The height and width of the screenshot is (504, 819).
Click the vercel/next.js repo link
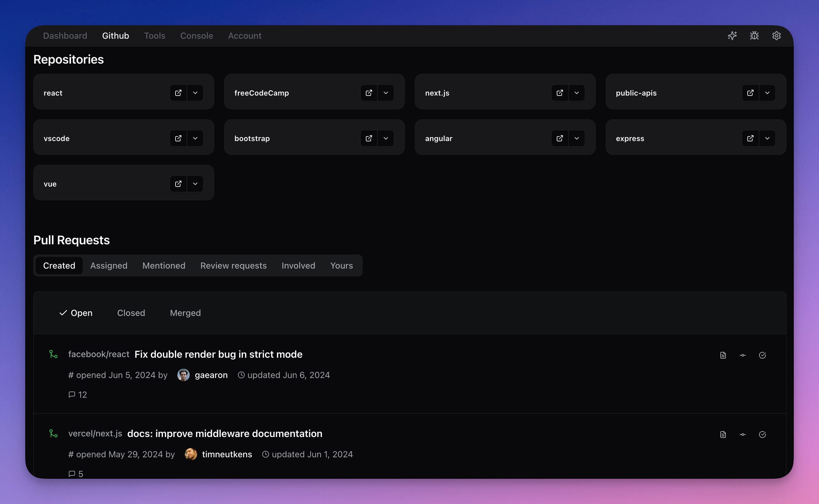click(x=95, y=434)
